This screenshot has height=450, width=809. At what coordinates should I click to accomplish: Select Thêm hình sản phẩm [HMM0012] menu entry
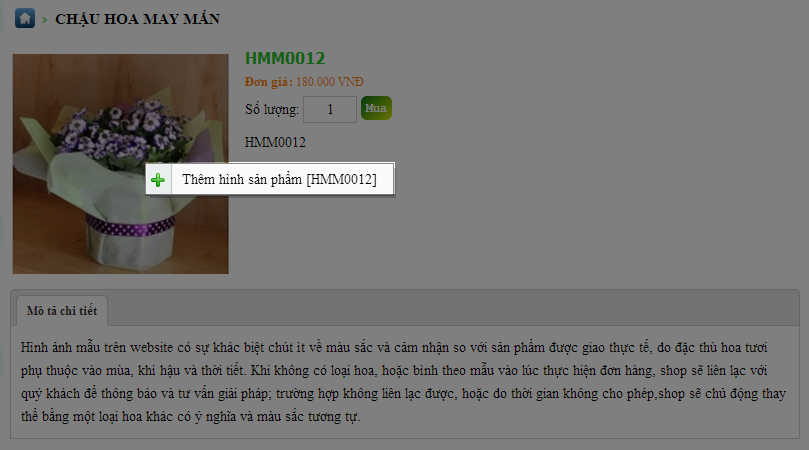pyautogui.click(x=270, y=179)
